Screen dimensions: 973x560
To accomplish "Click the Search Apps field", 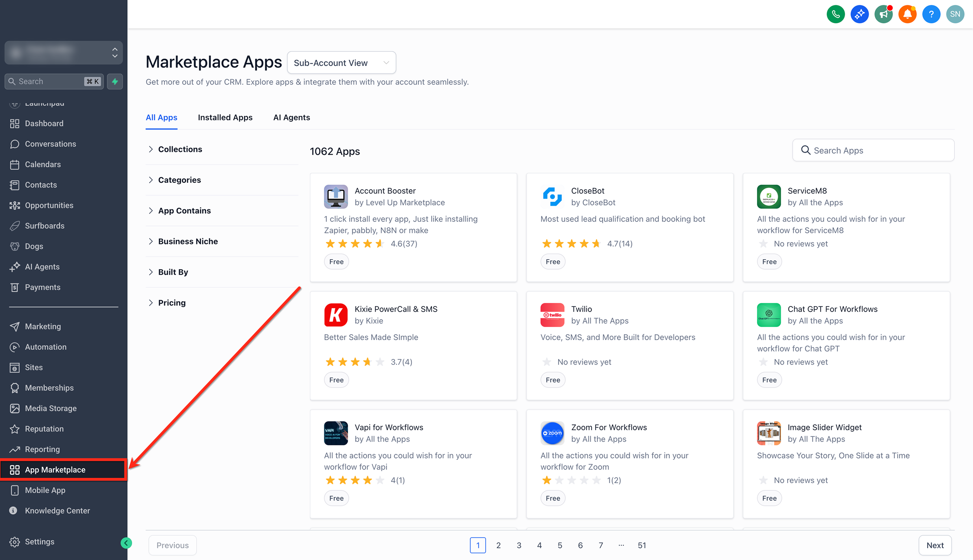I will coord(872,151).
